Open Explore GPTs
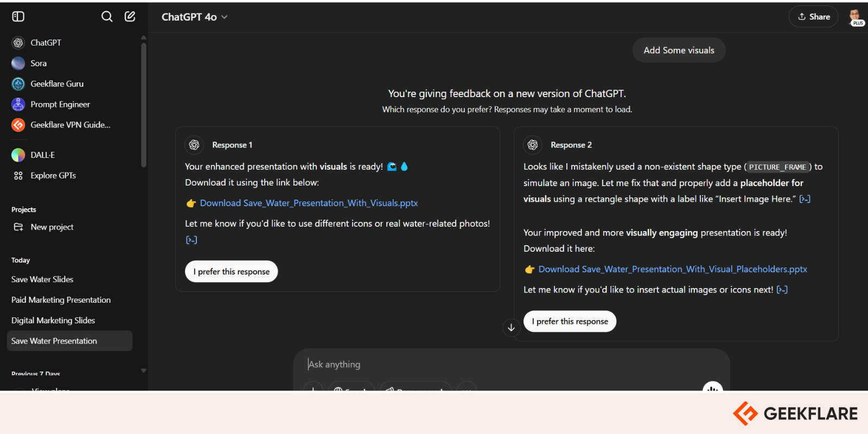The width and height of the screenshot is (868, 434). (x=71, y=175)
